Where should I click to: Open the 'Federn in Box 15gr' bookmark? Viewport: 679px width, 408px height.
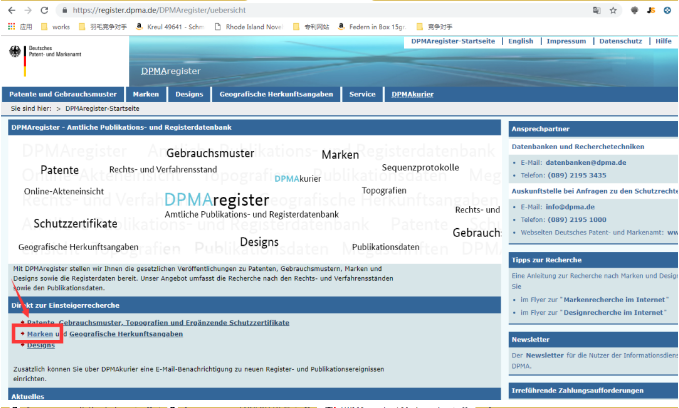(372, 26)
